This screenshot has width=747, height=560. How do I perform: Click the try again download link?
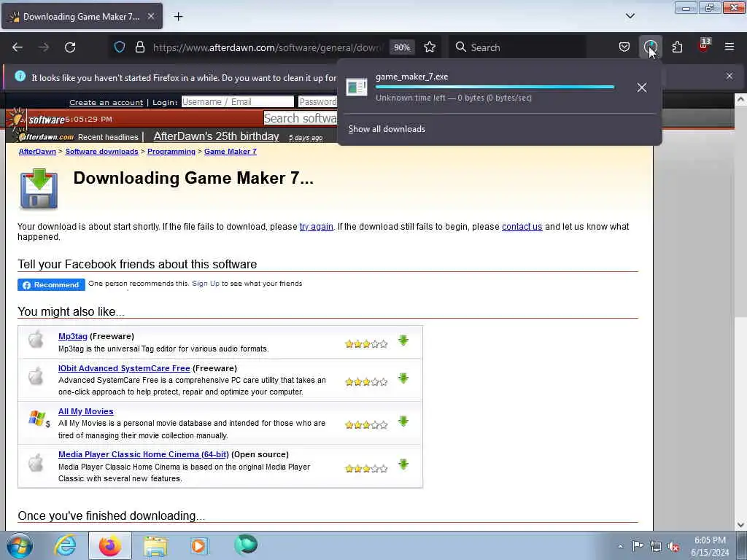317,227
